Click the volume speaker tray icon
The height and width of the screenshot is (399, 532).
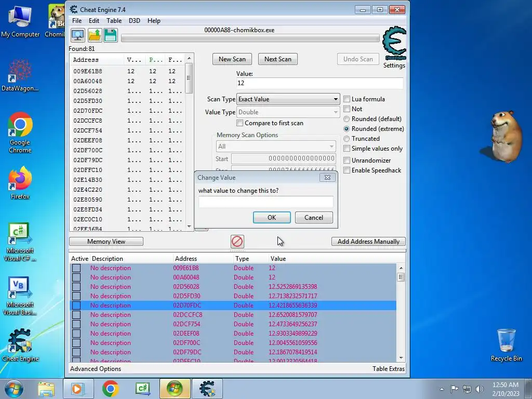480,389
